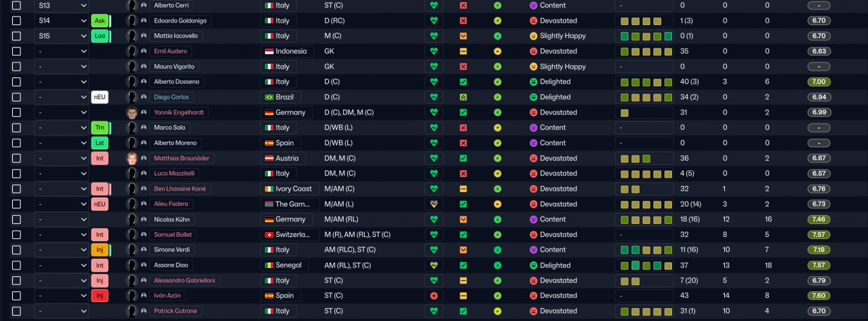Click Diego Carlos's nEU status badge
This screenshot has height=321, width=868.
click(x=100, y=97)
